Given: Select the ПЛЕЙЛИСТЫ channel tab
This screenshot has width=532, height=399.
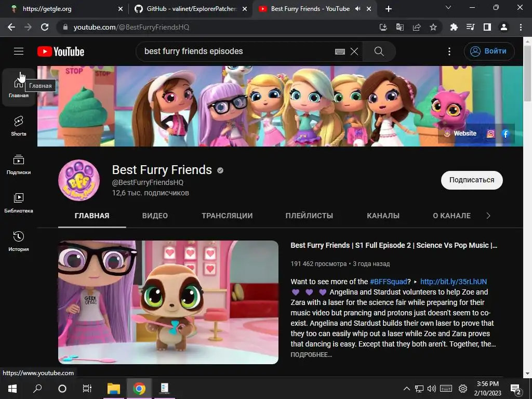Looking at the screenshot, I should [309, 216].
